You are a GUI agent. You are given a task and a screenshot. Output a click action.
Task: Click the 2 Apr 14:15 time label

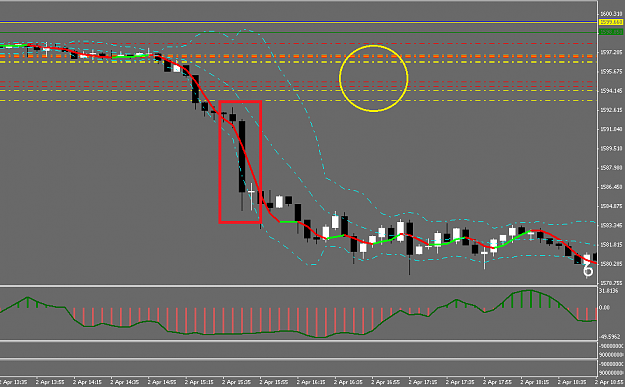pyautogui.click(x=88, y=382)
